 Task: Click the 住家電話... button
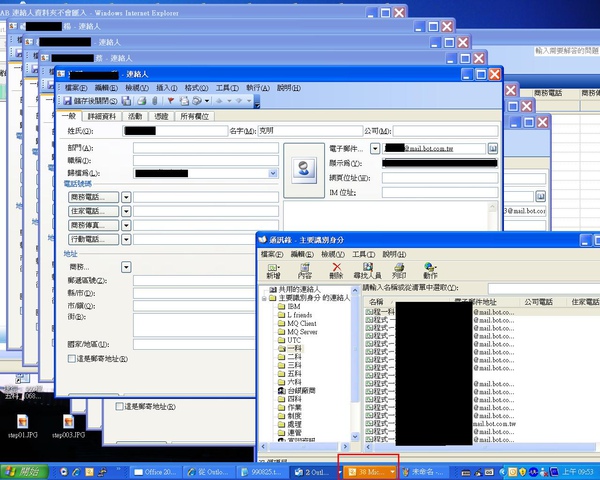click(x=93, y=211)
